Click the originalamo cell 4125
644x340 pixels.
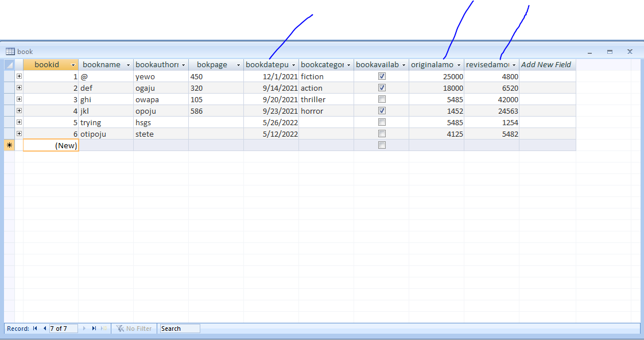click(x=437, y=134)
